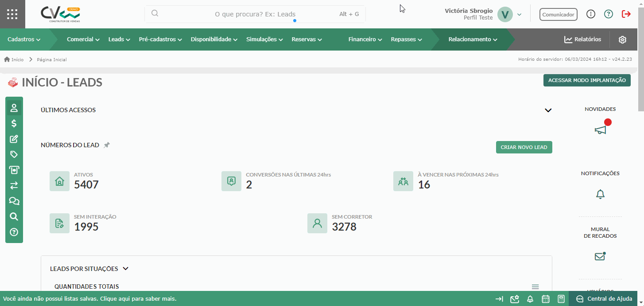The height and width of the screenshot is (306, 644).
Task: Open the help question mark icon in header
Action: (x=609, y=14)
